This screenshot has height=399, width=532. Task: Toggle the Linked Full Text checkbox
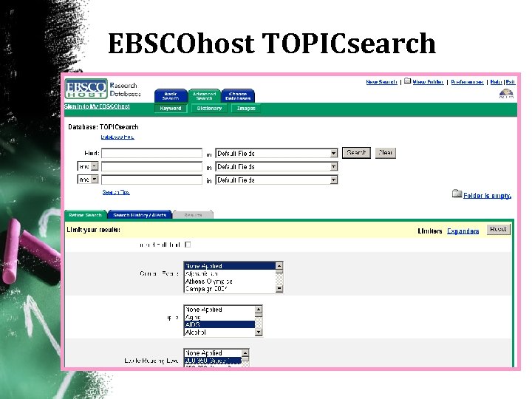click(x=188, y=245)
